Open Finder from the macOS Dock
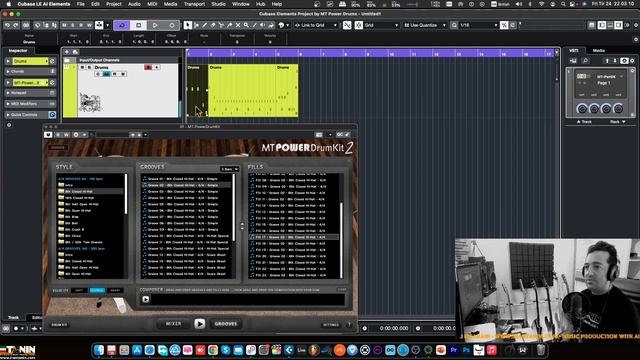 [99, 350]
